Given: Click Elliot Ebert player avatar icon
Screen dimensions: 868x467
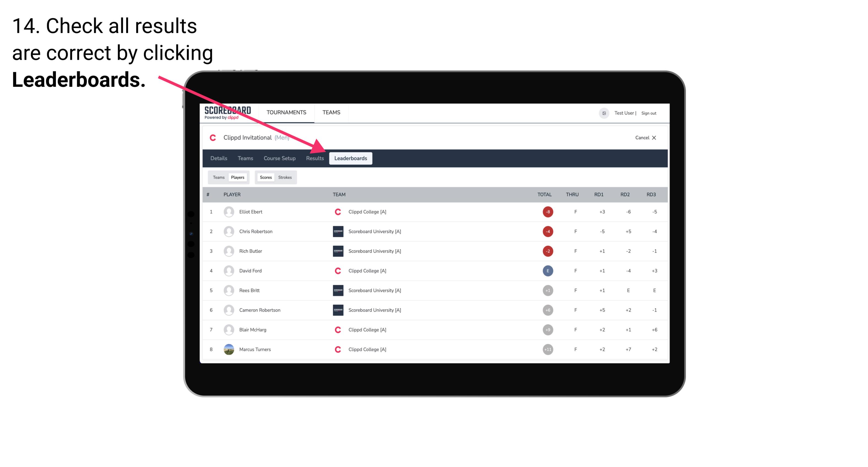Looking at the screenshot, I should (228, 212).
